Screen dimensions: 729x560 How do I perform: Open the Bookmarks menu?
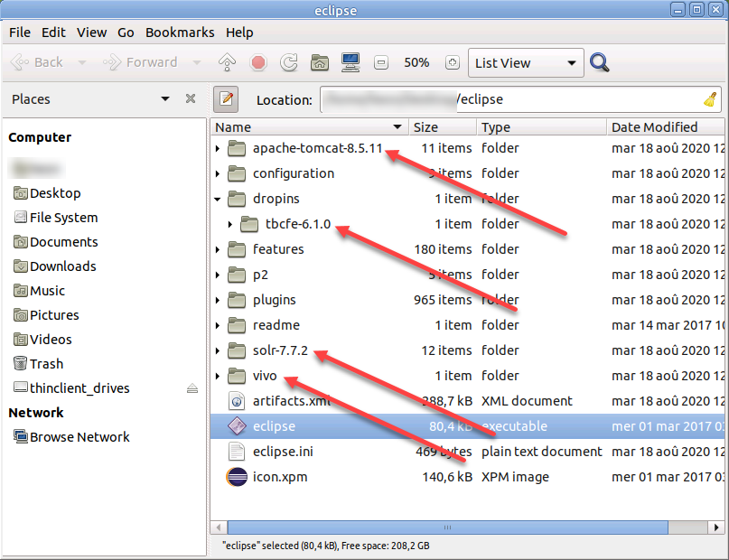point(180,33)
